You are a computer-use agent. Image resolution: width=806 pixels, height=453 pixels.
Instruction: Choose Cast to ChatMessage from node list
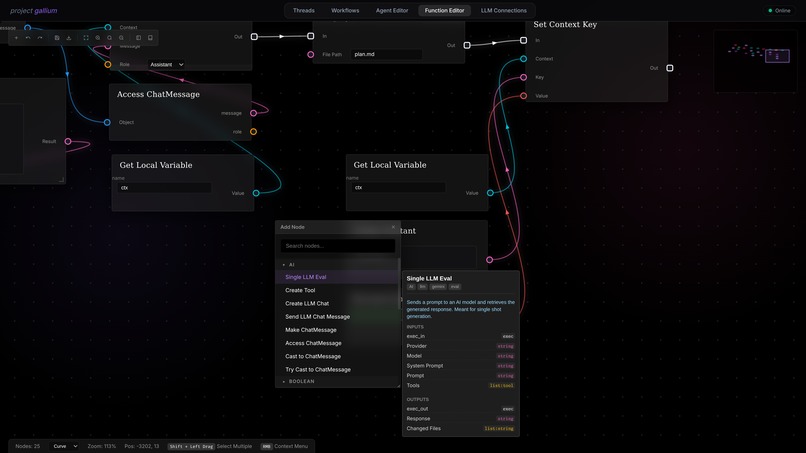(337, 356)
